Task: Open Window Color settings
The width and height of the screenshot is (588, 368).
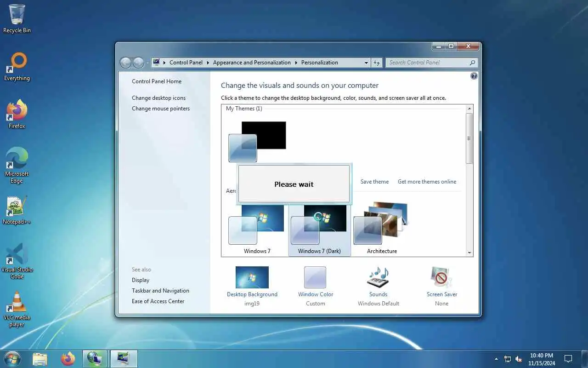Action: pyautogui.click(x=316, y=287)
